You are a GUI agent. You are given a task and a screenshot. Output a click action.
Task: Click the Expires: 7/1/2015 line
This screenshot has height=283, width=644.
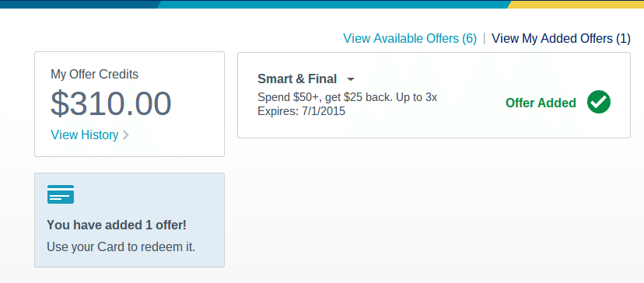point(302,111)
